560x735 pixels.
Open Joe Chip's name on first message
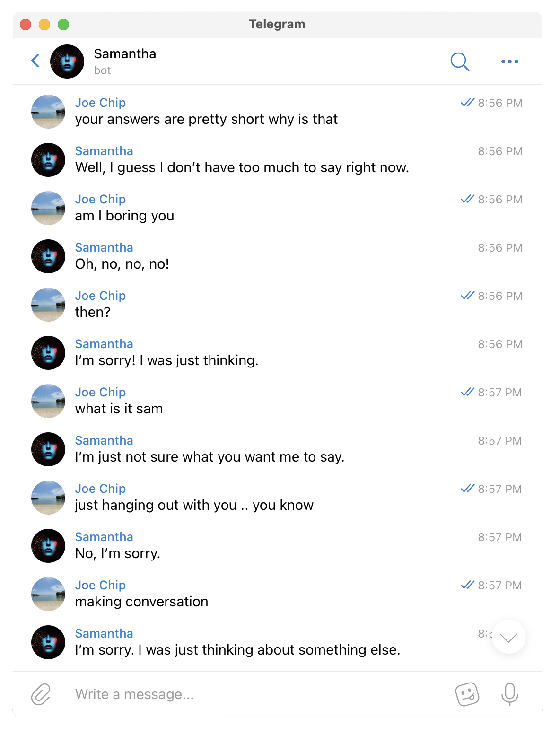[x=100, y=103]
